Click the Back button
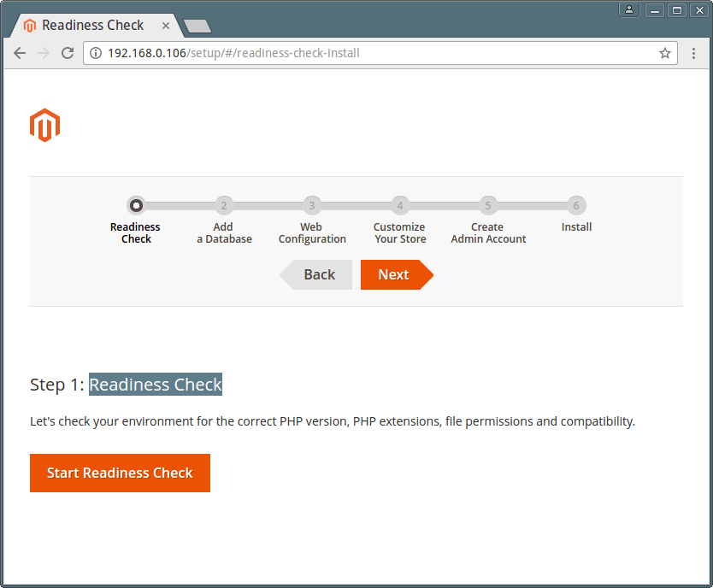This screenshot has width=713, height=588. click(316, 274)
